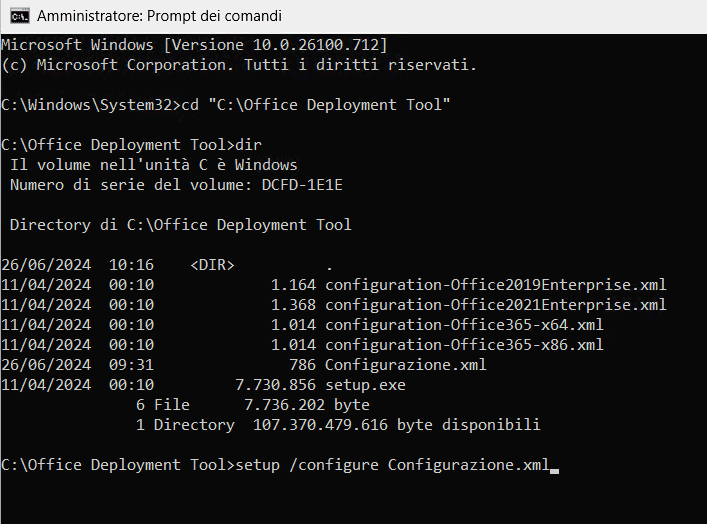Click the '6 File 7.736.202 byte' summary

pos(252,405)
